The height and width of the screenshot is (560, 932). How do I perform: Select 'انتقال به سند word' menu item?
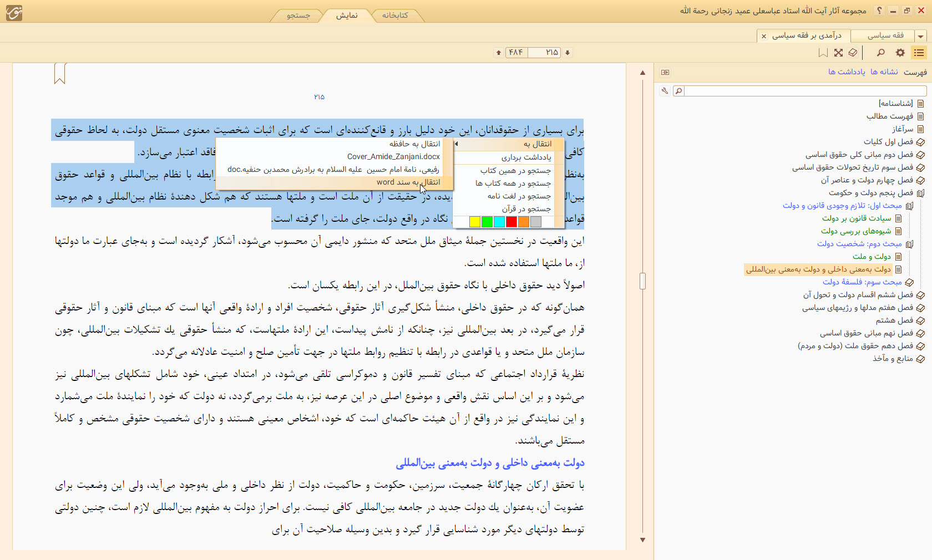(408, 182)
